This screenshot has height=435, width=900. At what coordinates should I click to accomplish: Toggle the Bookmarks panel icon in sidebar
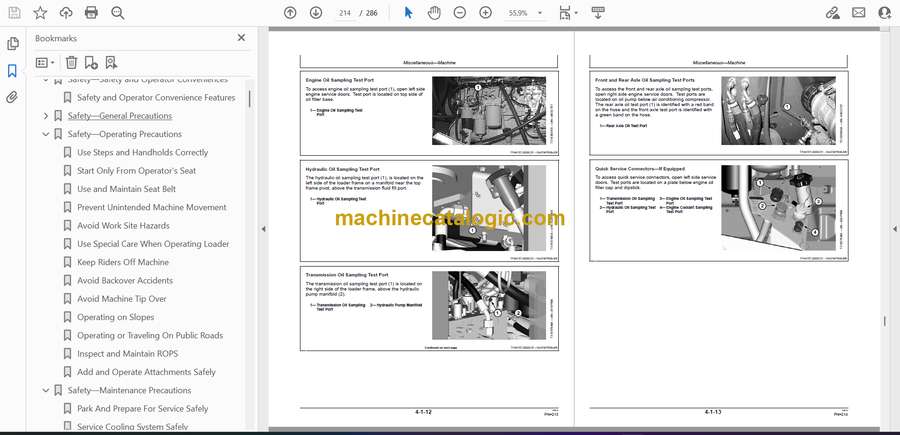(x=12, y=71)
